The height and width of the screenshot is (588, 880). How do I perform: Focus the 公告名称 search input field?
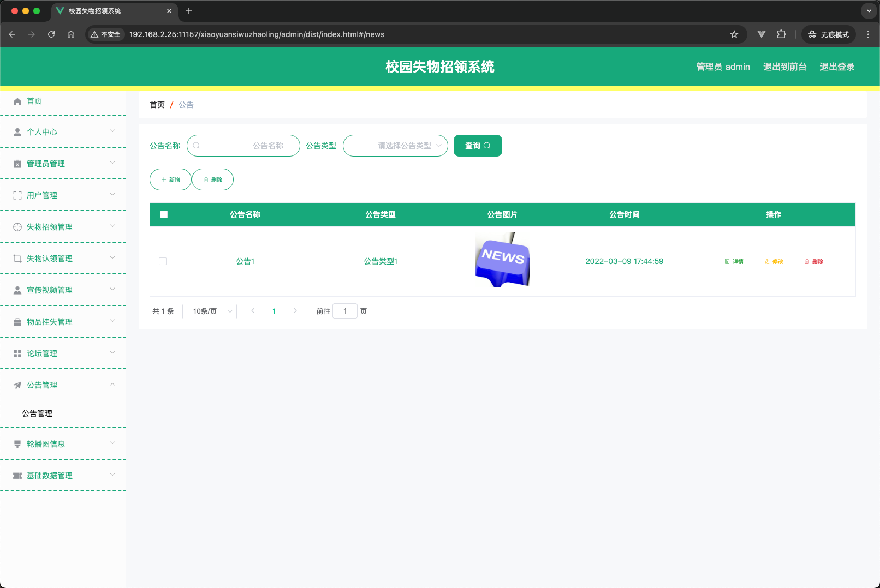(243, 146)
